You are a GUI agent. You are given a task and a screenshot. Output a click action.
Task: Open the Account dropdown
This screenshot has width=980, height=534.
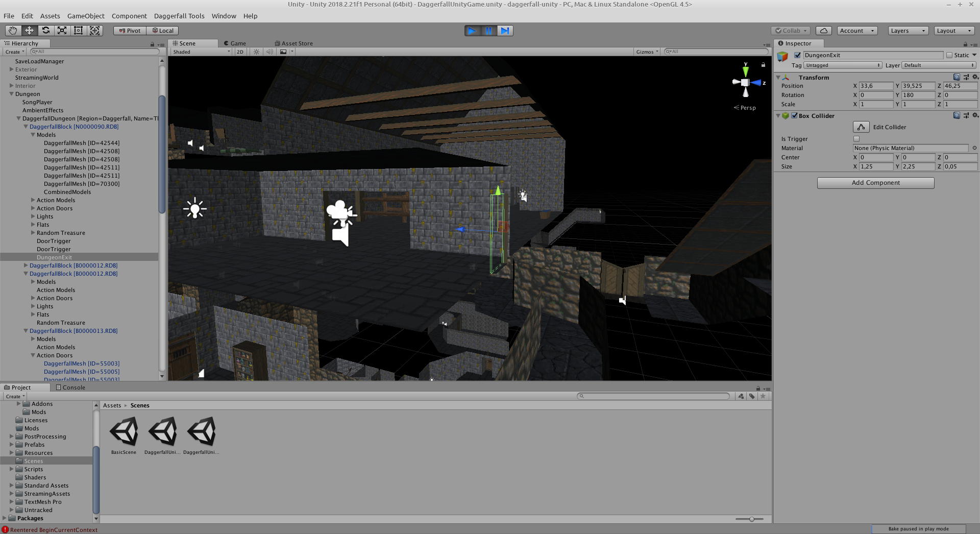point(857,31)
